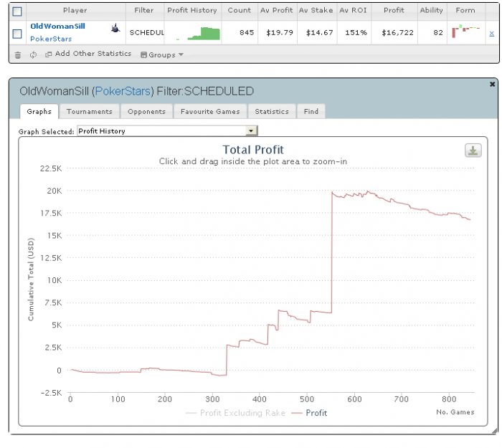This screenshot has height=448, width=502.
Task: Click the $19.79 average profit value
Action: (x=280, y=33)
